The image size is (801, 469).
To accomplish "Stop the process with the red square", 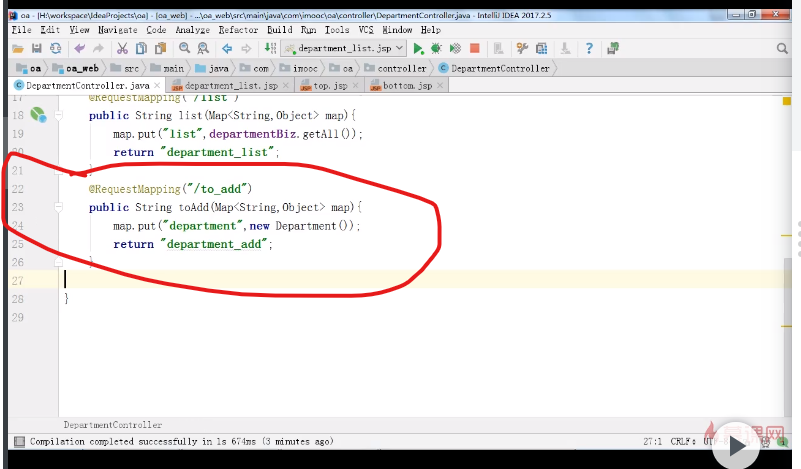I will pos(475,49).
